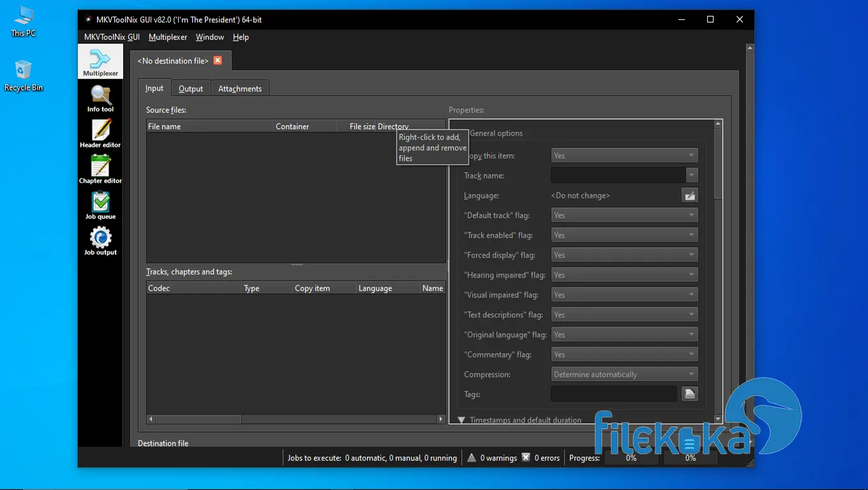The image size is (868, 490).
Task: Open the Commentary flag dropdown
Action: click(x=624, y=354)
